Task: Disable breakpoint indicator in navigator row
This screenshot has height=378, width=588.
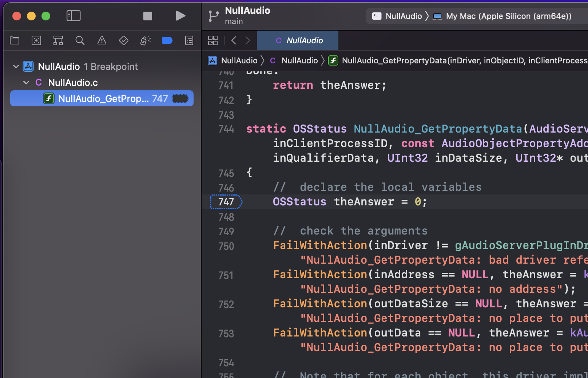Action: [180, 98]
